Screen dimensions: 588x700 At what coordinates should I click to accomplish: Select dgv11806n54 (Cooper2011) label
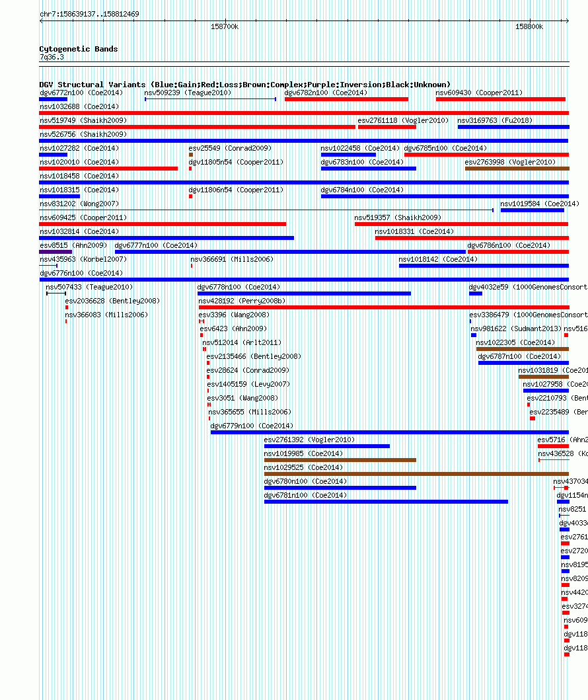click(x=236, y=190)
